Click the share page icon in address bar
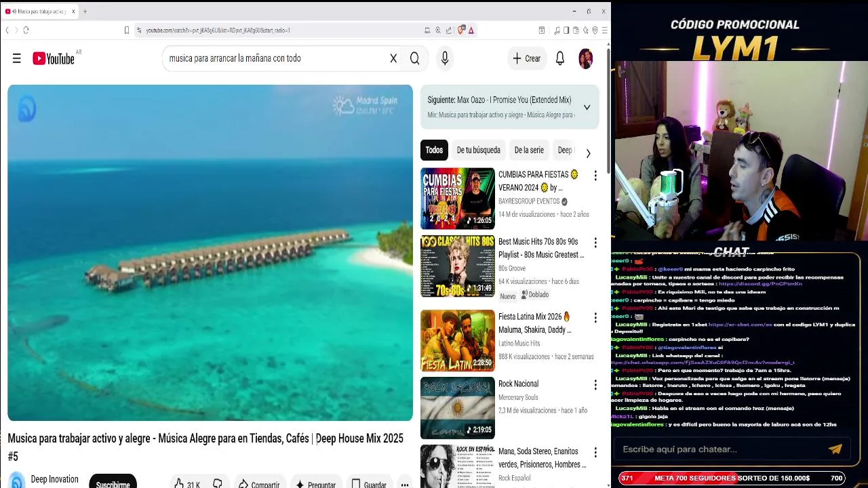868x488 pixels. [x=449, y=30]
